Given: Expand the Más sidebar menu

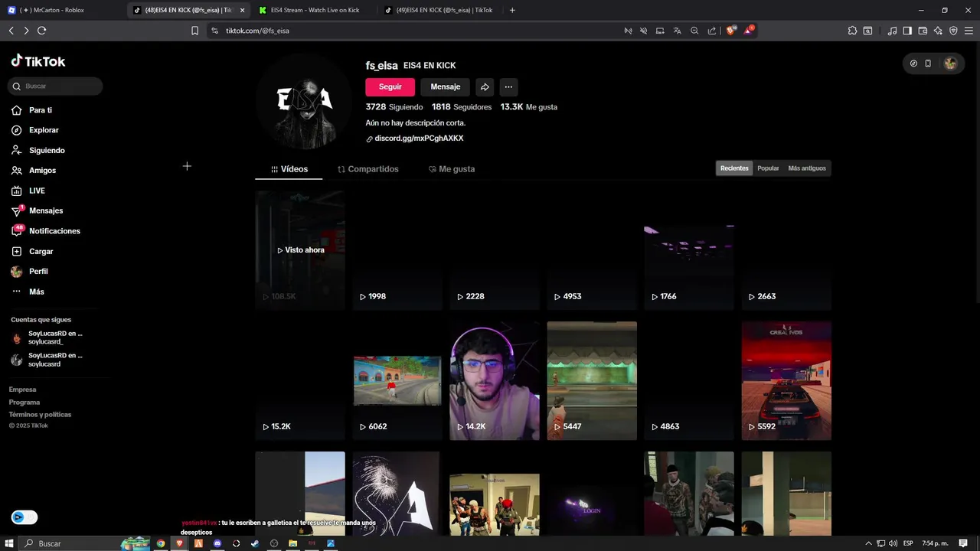Looking at the screenshot, I should [x=28, y=292].
